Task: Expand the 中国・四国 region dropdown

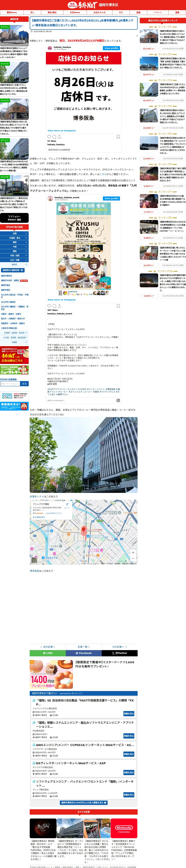Action: tap(14, 255)
